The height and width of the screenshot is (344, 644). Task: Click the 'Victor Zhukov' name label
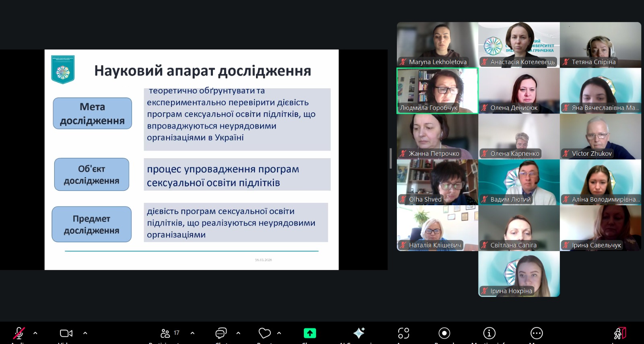[x=592, y=154]
